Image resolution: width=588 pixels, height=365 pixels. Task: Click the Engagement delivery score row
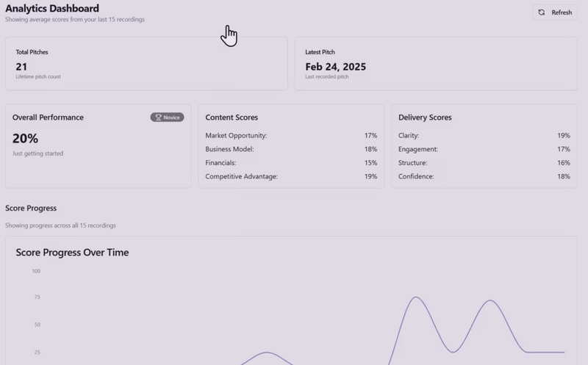pyautogui.click(x=484, y=149)
